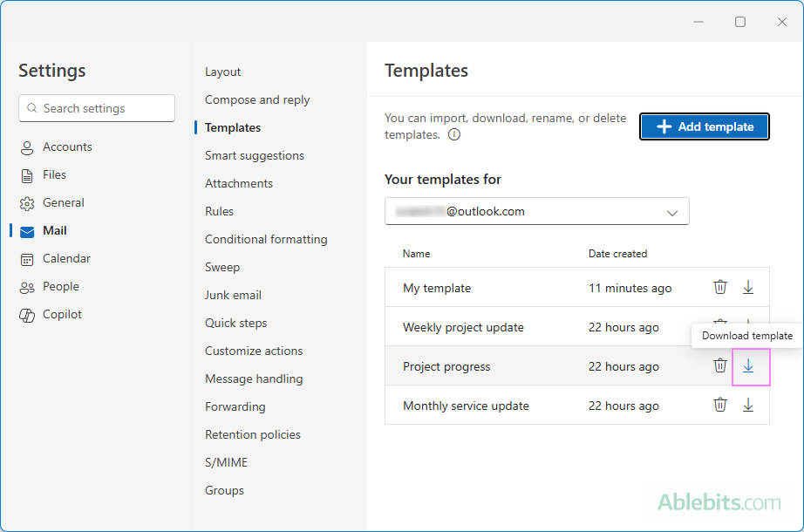Switch to Compose and reply settings
This screenshot has width=804, height=532.
coord(256,99)
